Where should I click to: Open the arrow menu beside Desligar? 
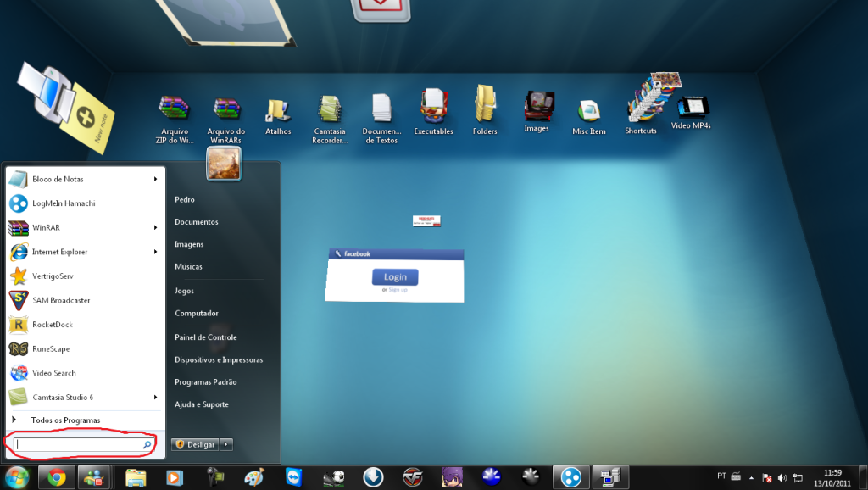[x=225, y=444]
